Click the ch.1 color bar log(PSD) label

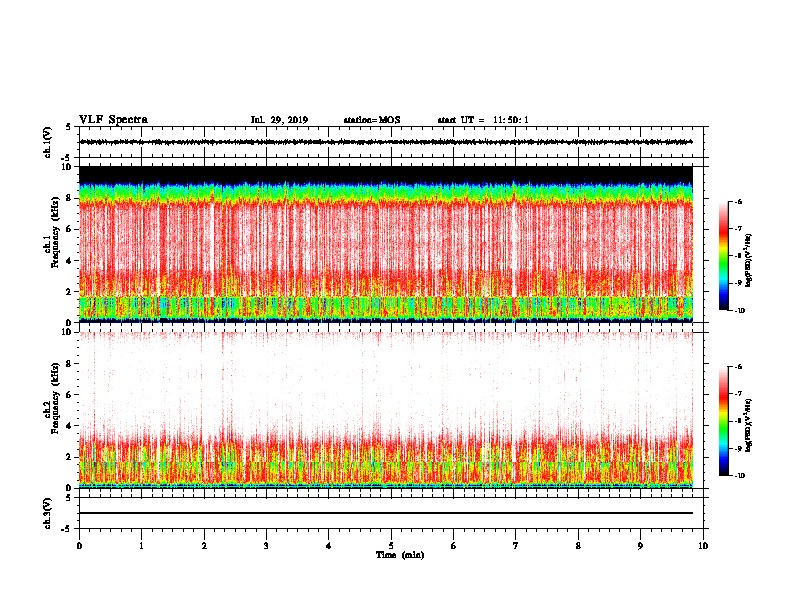pyautogui.click(x=749, y=261)
